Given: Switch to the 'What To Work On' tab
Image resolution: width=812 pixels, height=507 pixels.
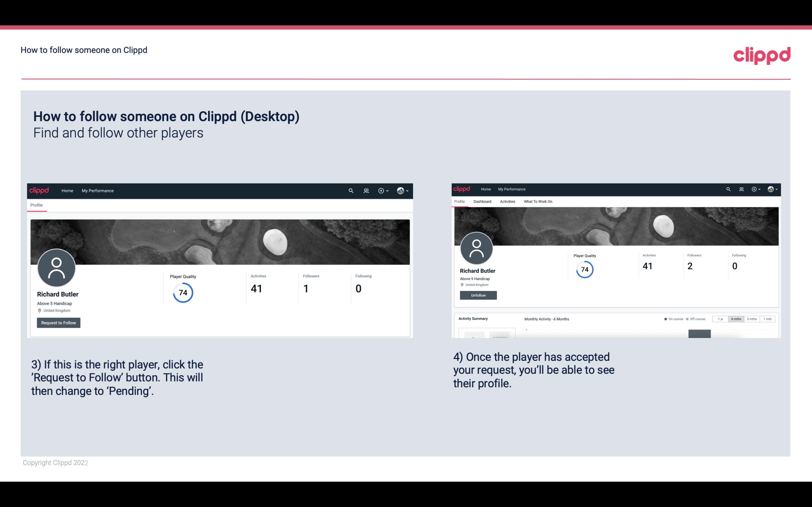Looking at the screenshot, I should click(x=538, y=202).
